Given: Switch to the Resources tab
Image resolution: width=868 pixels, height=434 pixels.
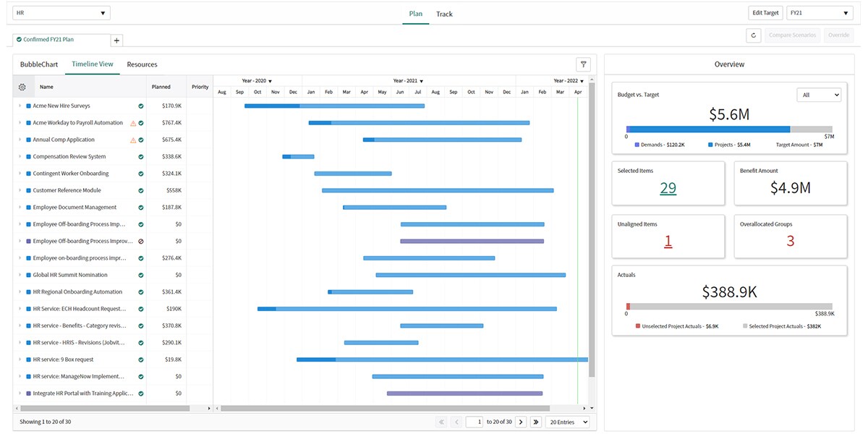Looking at the screenshot, I should pyautogui.click(x=142, y=64).
